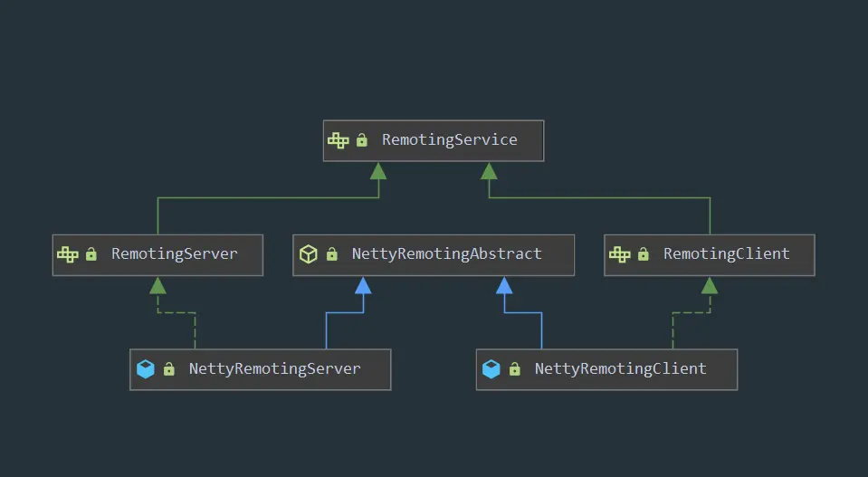Screen dimensions: 868x477
Task: Click the interface icon on RemotingService node
Action: 339,140
